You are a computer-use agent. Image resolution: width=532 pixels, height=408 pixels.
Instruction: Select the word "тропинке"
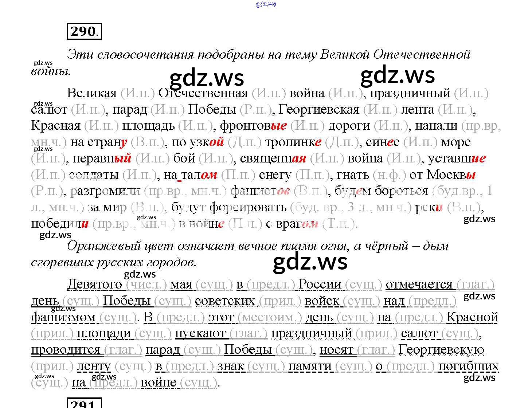293,142
